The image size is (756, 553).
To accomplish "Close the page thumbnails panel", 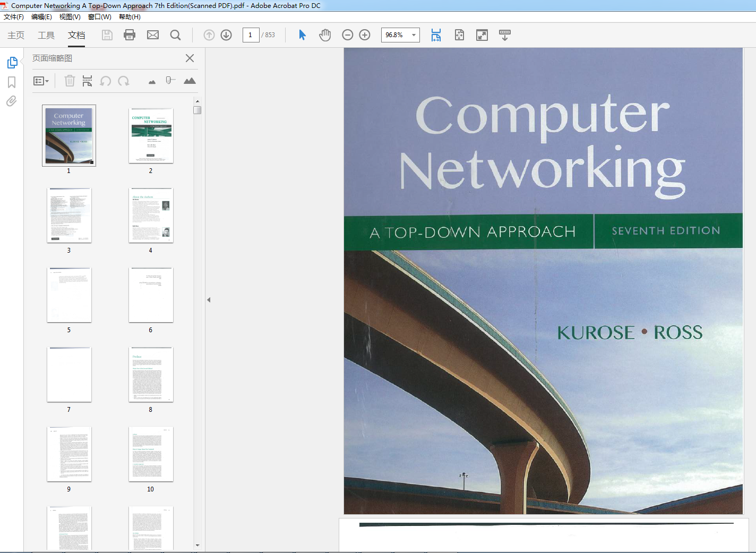I will tap(190, 58).
